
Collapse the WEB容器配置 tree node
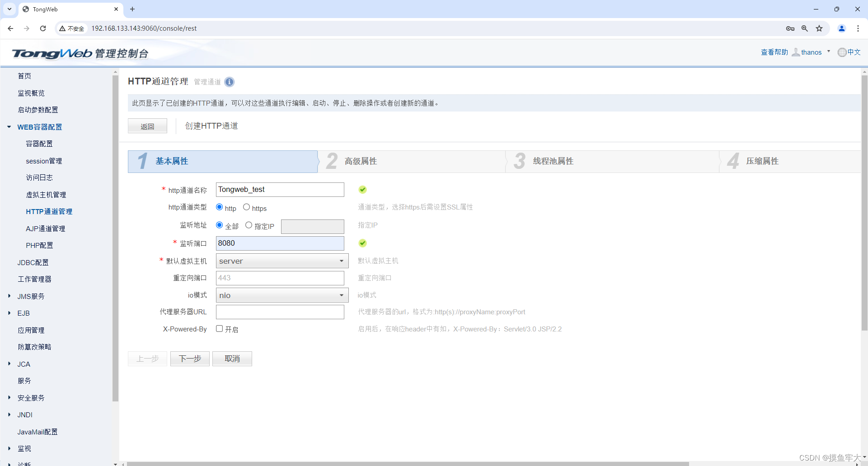[9, 127]
